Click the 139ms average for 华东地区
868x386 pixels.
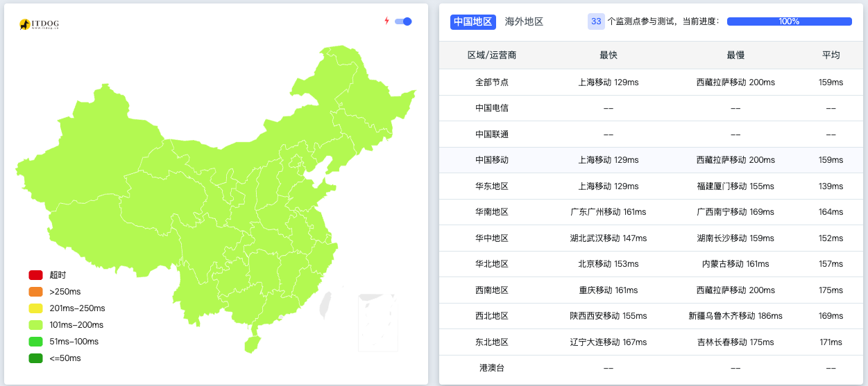(x=831, y=186)
